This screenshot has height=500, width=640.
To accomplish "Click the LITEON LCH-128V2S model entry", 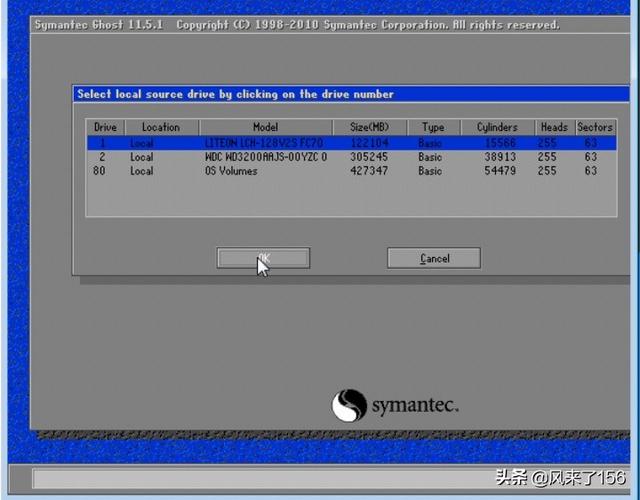I will (x=264, y=143).
